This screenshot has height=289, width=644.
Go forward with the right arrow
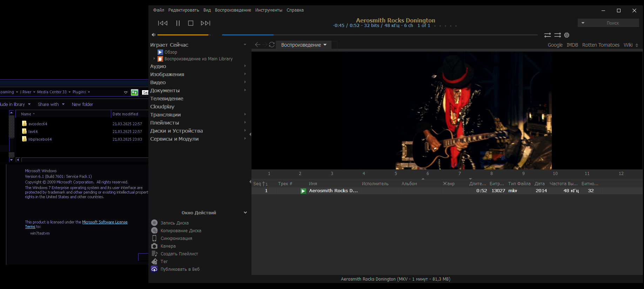(265, 45)
